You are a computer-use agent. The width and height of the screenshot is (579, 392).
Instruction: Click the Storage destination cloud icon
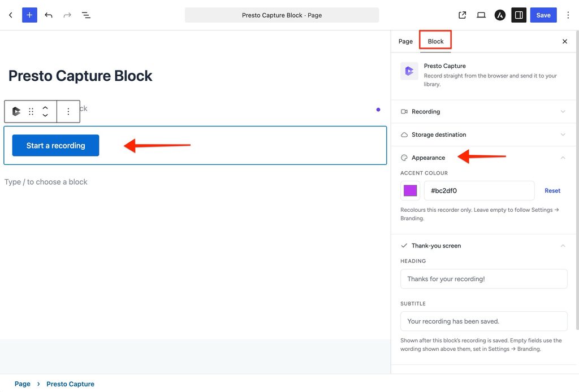coord(404,134)
